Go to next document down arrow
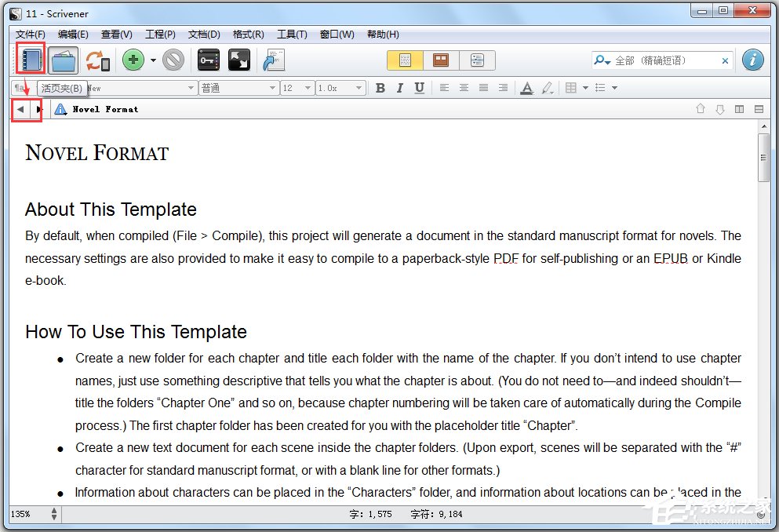Image resolution: width=779 pixels, height=532 pixels. 720,109
